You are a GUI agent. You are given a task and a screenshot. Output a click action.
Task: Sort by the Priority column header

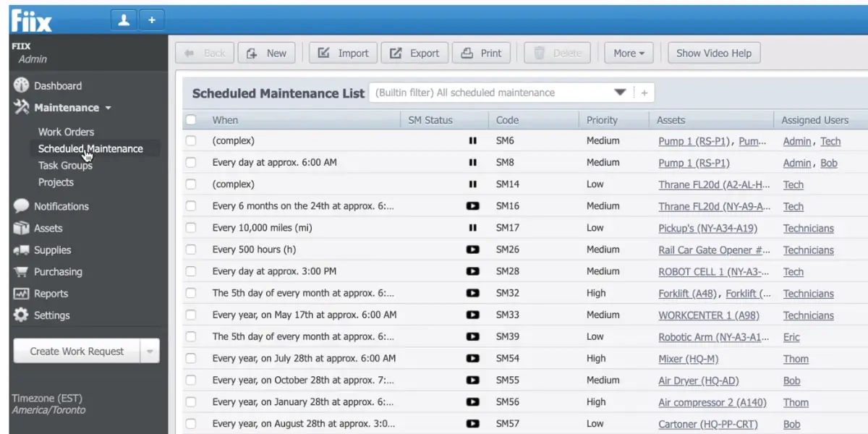[x=602, y=120]
